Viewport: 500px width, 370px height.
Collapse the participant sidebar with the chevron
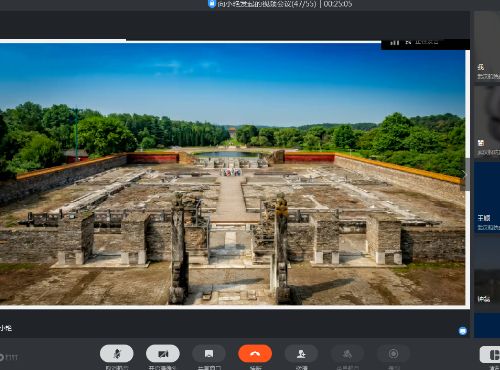(x=465, y=174)
